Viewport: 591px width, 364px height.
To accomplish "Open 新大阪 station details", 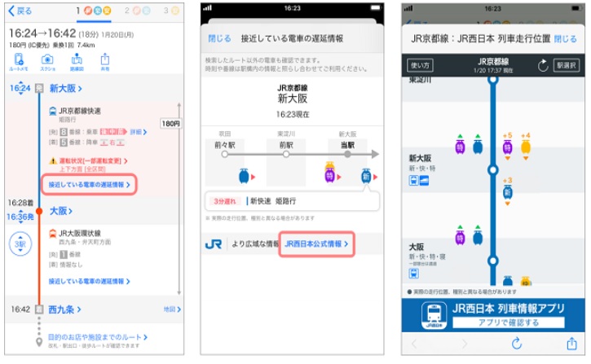I will [65, 89].
